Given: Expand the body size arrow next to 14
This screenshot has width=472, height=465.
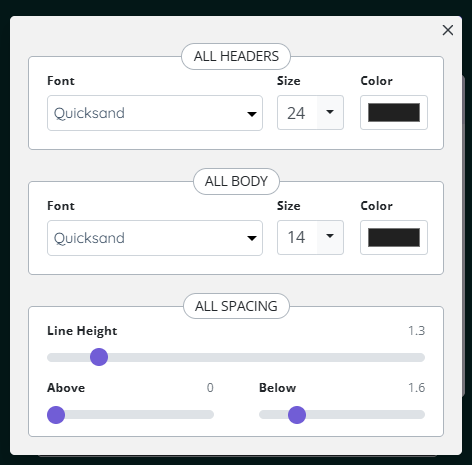Looking at the screenshot, I should click(x=330, y=237).
